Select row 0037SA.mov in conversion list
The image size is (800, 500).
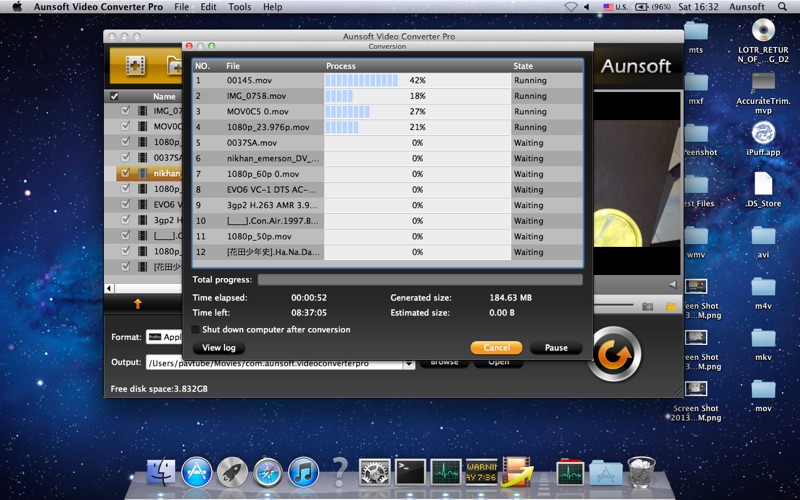(388, 143)
